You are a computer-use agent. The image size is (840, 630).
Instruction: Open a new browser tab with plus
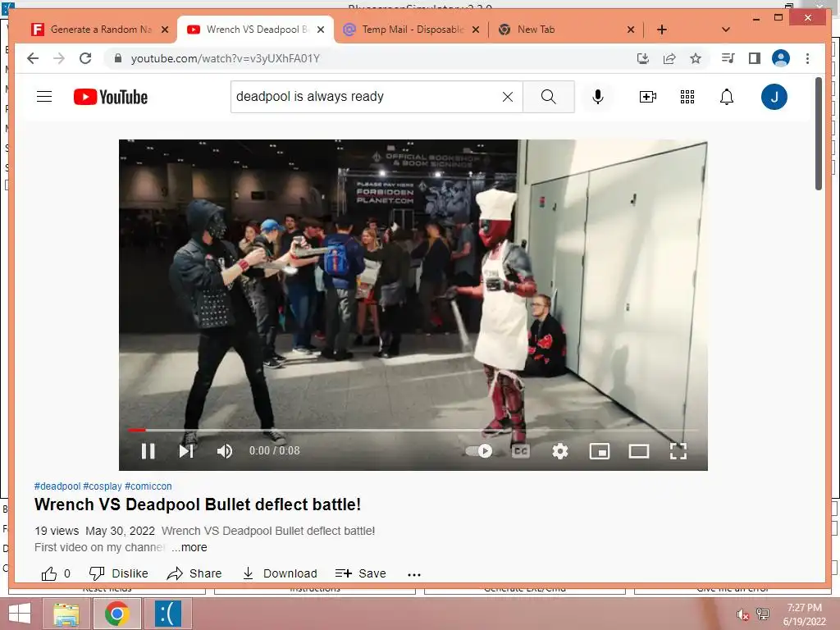coord(662,30)
